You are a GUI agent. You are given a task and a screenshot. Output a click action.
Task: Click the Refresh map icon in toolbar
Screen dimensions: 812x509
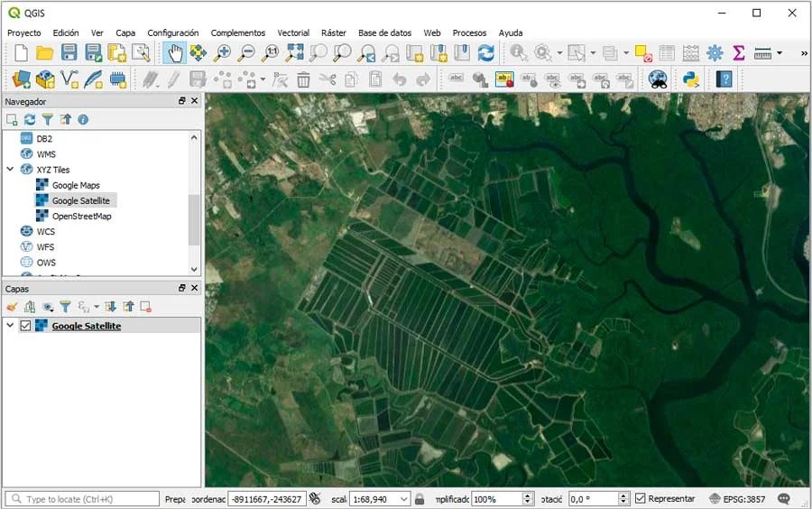pyautogui.click(x=486, y=53)
